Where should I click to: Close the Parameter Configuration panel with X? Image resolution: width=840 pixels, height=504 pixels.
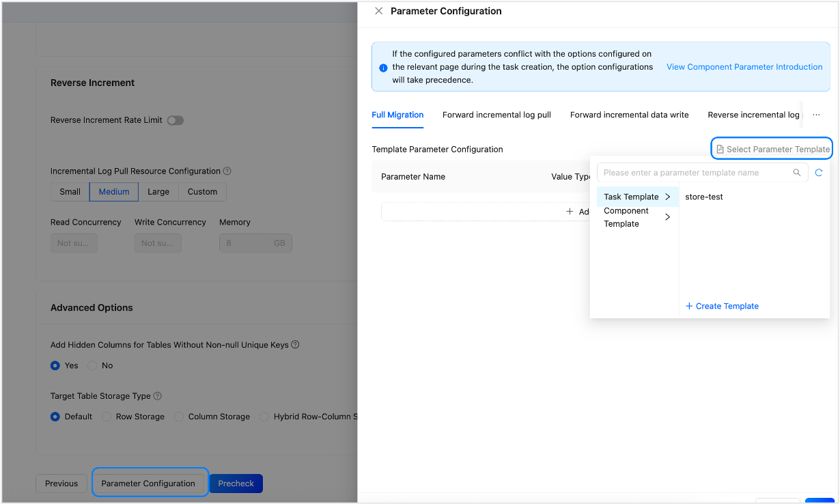coord(379,11)
